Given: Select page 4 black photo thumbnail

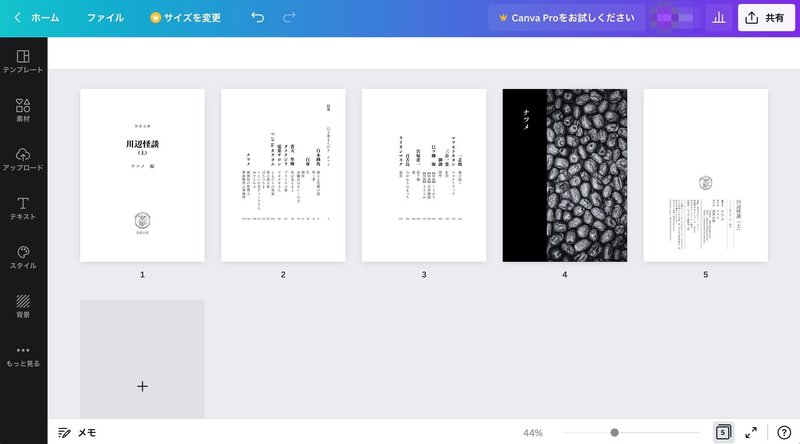Looking at the screenshot, I should 565,176.
